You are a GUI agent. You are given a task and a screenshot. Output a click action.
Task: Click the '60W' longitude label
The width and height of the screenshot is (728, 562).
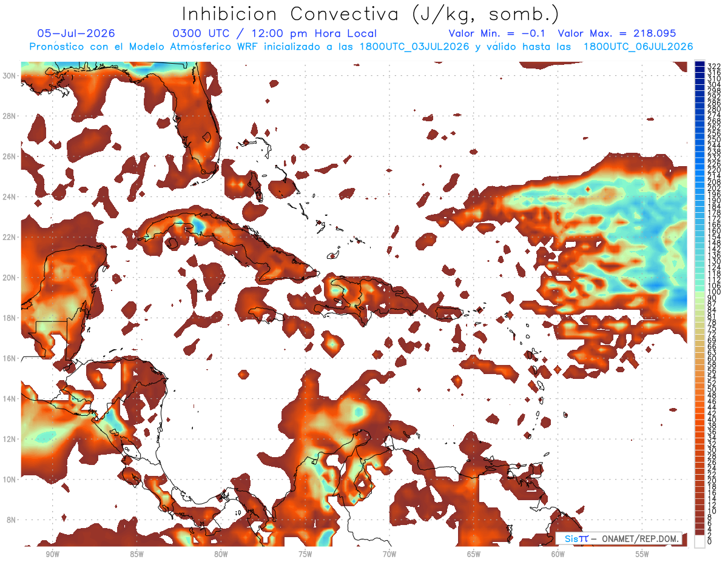click(558, 554)
